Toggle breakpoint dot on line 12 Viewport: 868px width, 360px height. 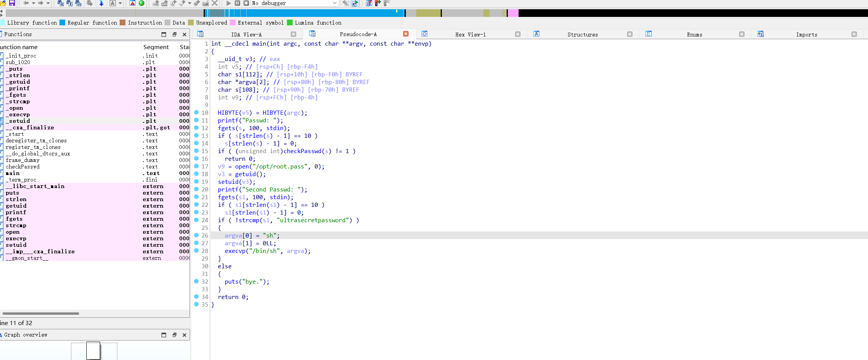tap(196, 128)
